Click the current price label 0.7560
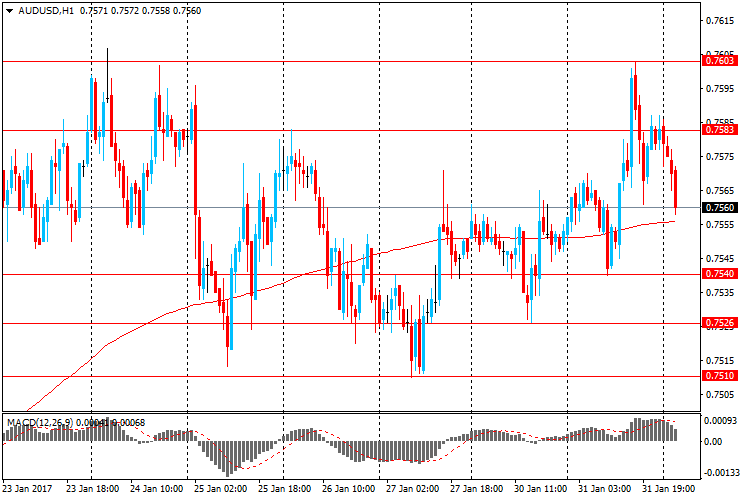Screen dimensions: 740x500 pyautogui.click(x=719, y=208)
